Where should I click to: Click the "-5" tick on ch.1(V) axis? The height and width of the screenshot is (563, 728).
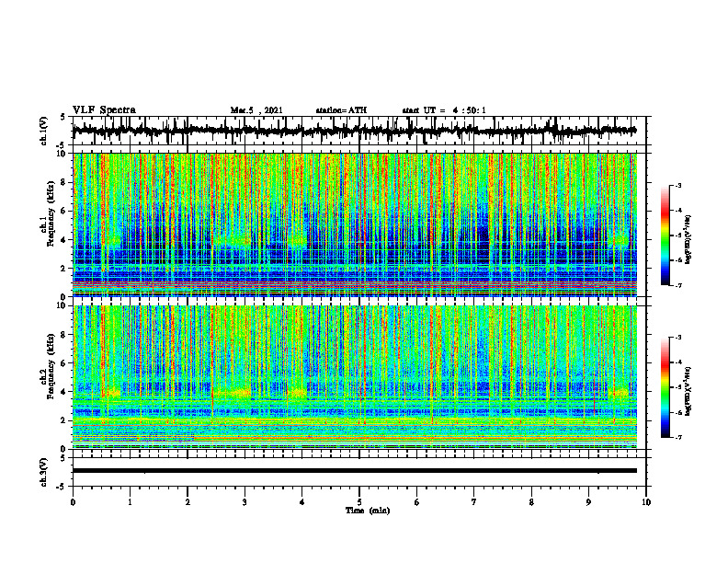pos(62,145)
